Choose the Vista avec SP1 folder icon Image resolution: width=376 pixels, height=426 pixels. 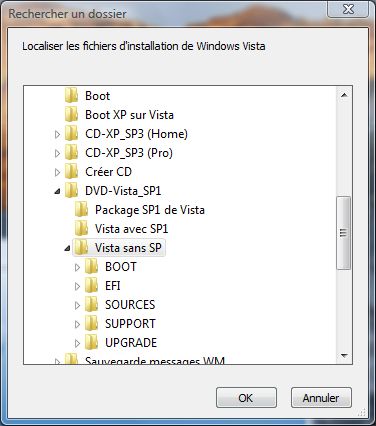(x=81, y=229)
